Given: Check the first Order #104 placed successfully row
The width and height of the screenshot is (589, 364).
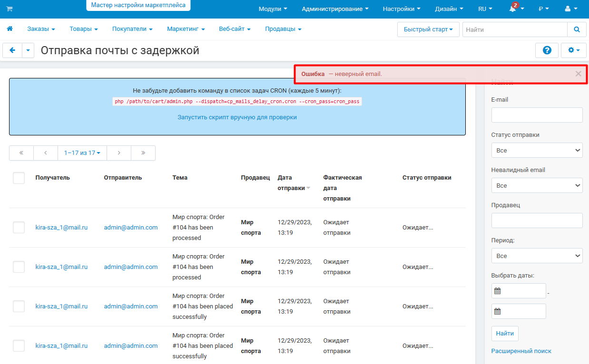Looking at the screenshot, I should [19, 307].
